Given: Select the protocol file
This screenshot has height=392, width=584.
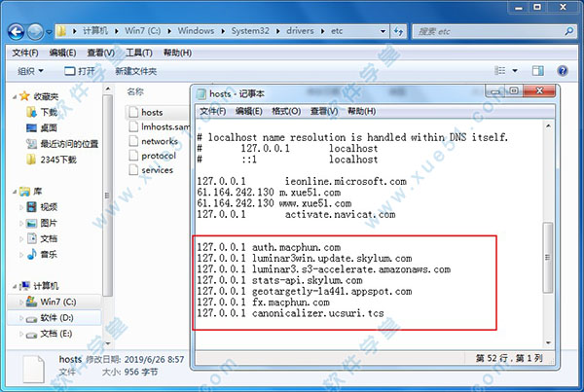Looking at the screenshot, I should [x=155, y=156].
